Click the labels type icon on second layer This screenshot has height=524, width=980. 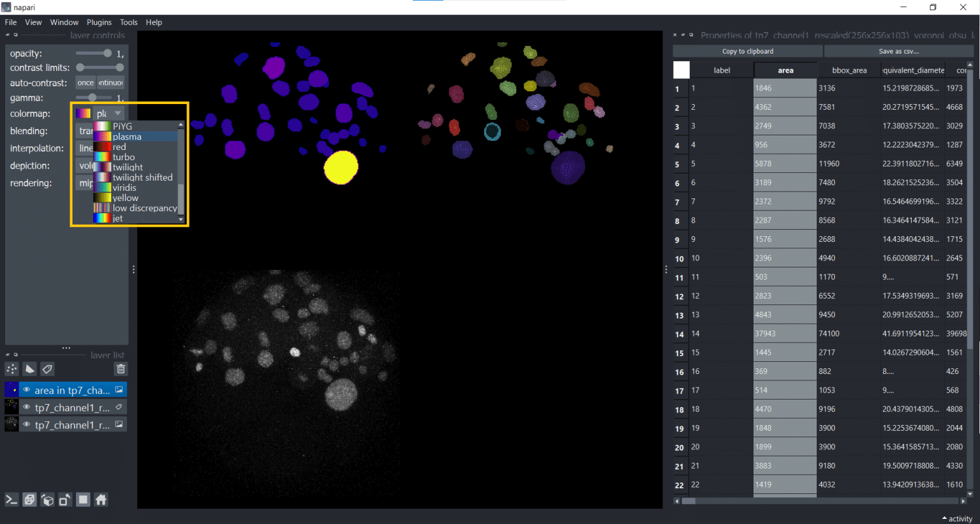pyautogui.click(x=119, y=407)
